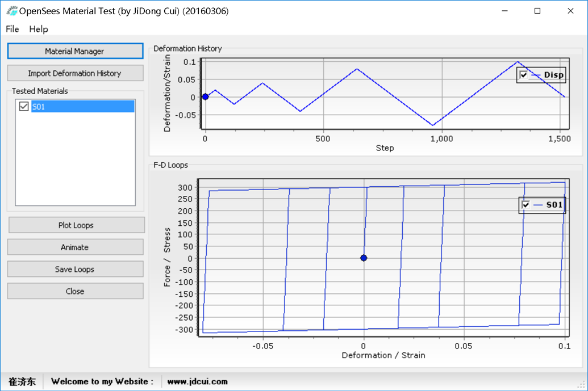The width and height of the screenshot is (588, 391).
Task: Click the Material Manager button
Action: pyautogui.click(x=75, y=51)
